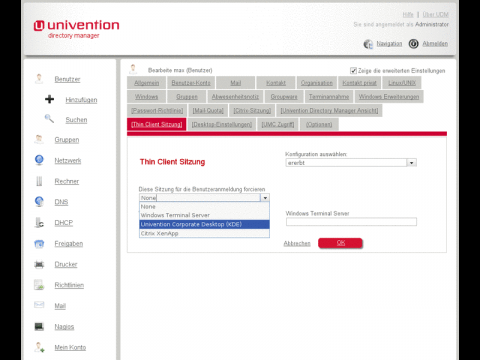Open the [Citrix-Sitzung] tab
480x360 pixels.
click(x=252, y=110)
